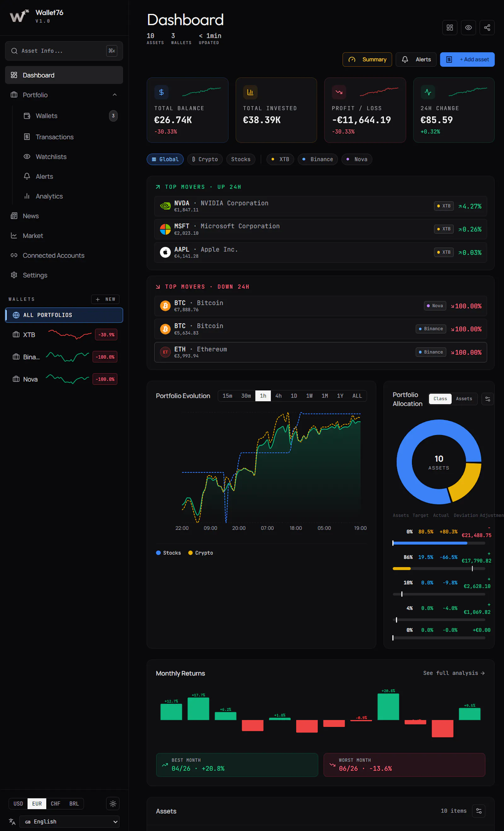The width and height of the screenshot is (504, 831).
Task: Go to News page
Action: coord(64,216)
